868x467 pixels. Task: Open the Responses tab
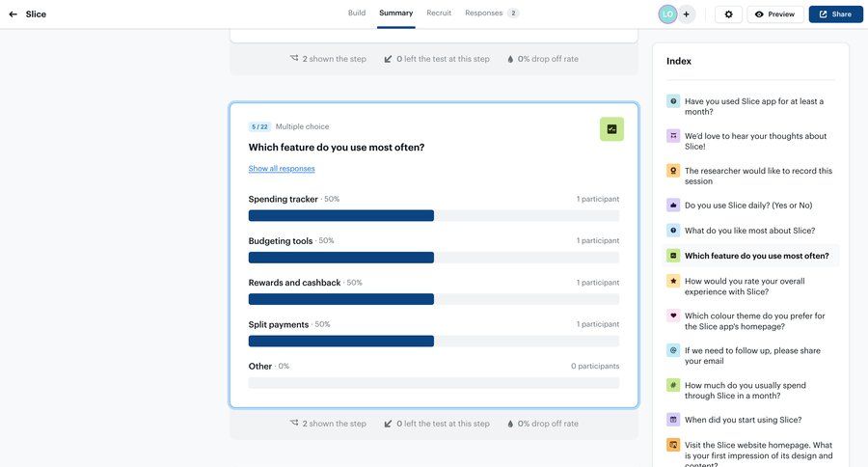point(492,13)
